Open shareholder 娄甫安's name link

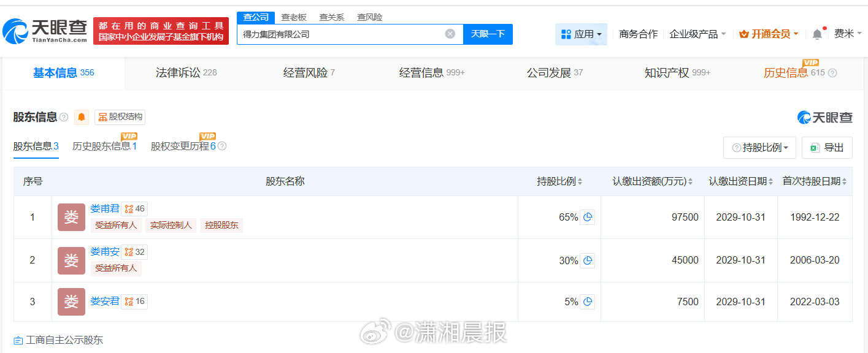[105, 252]
